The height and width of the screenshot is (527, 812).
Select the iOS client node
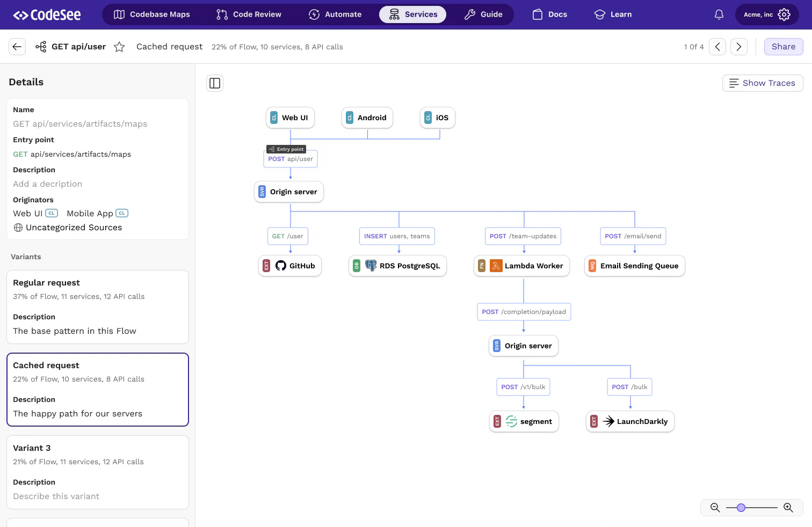(x=438, y=118)
